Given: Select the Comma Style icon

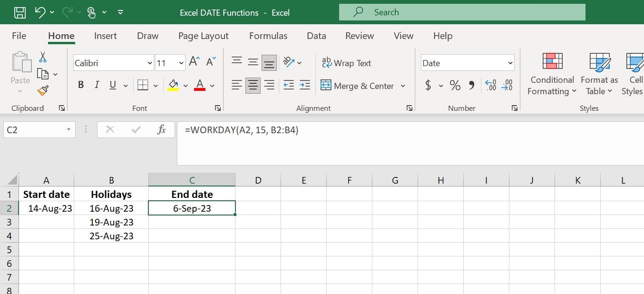Looking at the screenshot, I should 472,85.
